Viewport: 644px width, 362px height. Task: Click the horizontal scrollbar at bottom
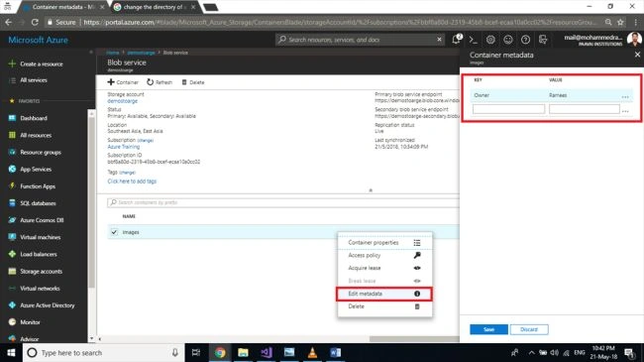pos(414,339)
